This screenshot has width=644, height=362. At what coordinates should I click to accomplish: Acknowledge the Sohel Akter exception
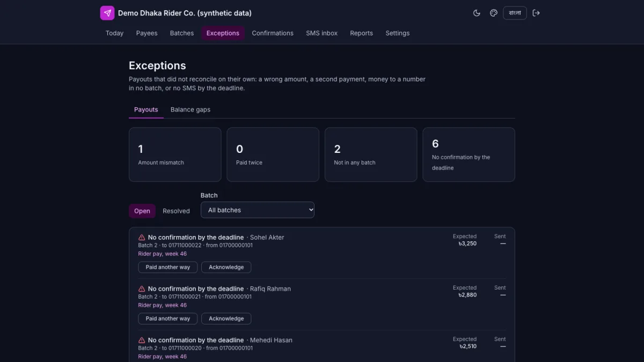point(226,267)
